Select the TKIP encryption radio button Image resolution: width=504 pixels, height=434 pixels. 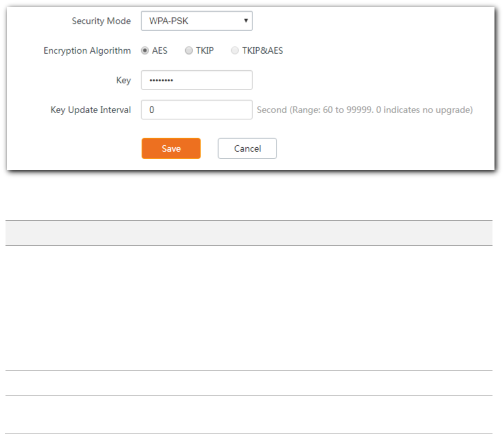(188, 51)
